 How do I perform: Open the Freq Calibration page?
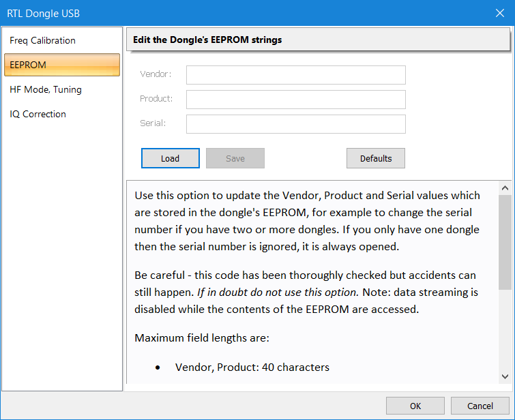[42, 40]
